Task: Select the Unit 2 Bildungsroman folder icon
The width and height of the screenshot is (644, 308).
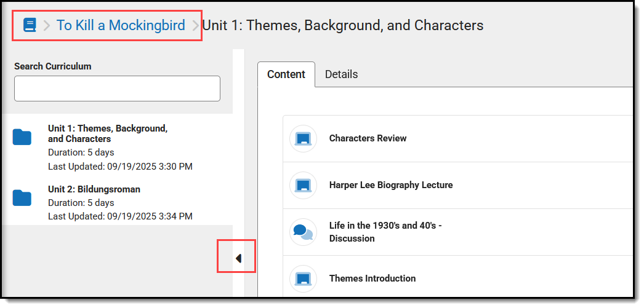Action: (22, 198)
